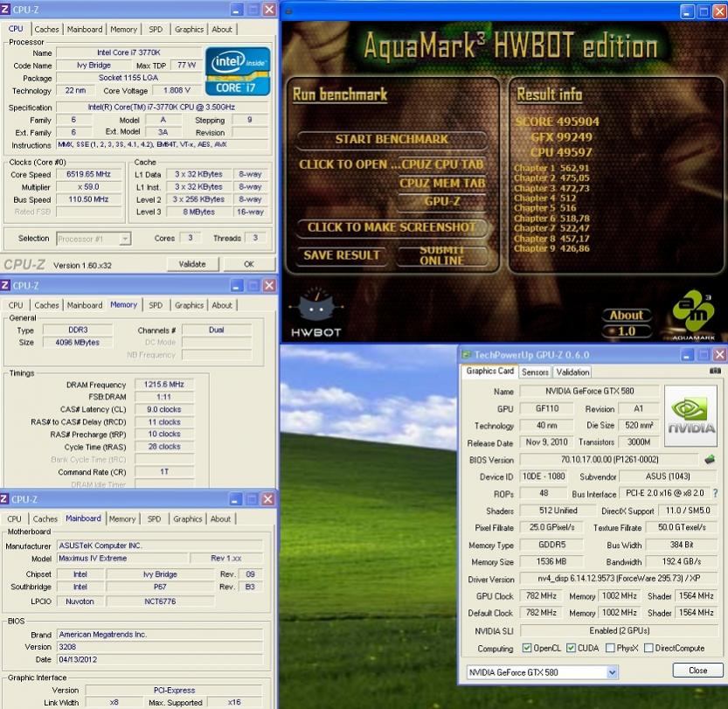Open the Processor #1 selection dropdown
Viewport: 728px width, 709px height.
coord(124,240)
